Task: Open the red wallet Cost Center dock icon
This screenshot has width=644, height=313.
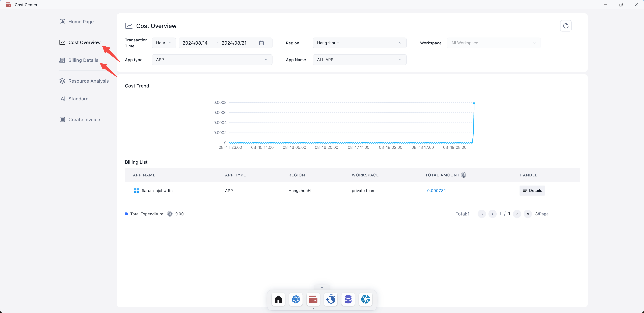Action: 313,299
